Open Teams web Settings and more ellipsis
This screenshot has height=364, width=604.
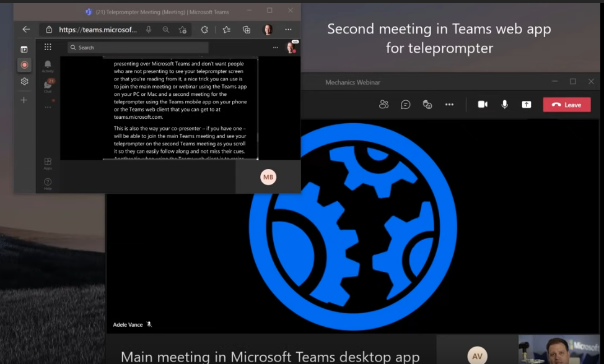click(x=276, y=47)
